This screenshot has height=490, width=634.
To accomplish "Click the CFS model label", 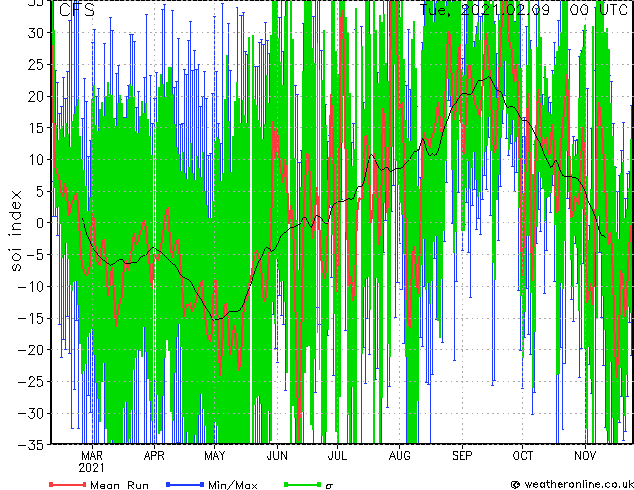I will [x=77, y=10].
